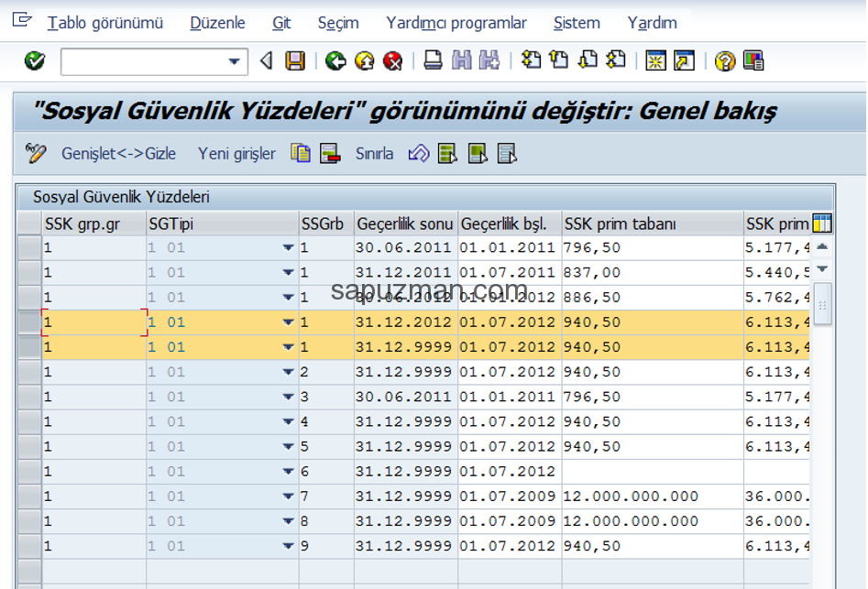Viewport: 868px width, 589px height.
Task: Open SGTipi dropdown in 30.06.2011 SSGrb 1 row
Action: point(288,247)
